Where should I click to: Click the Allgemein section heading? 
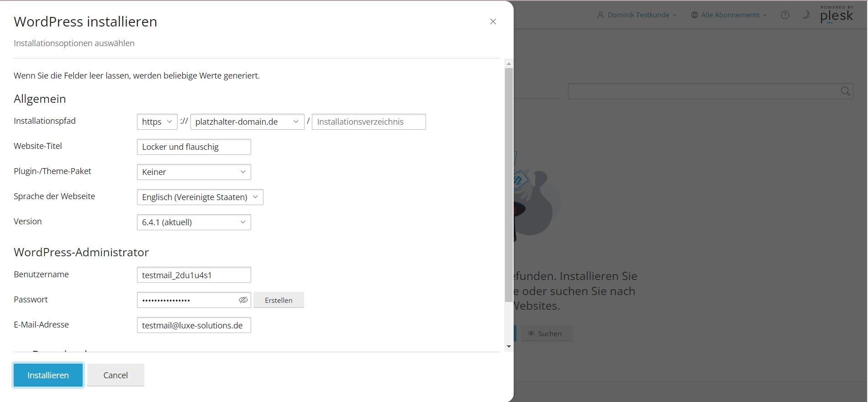coord(40,99)
